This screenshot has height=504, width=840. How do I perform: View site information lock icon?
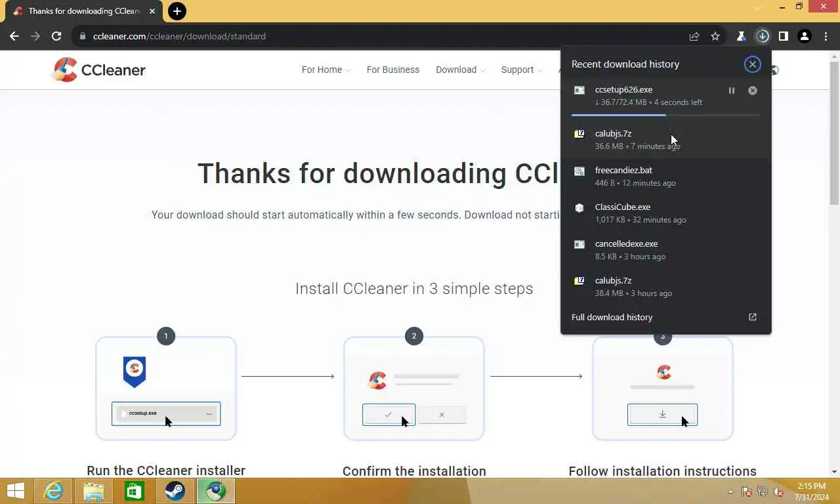pos(82,36)
